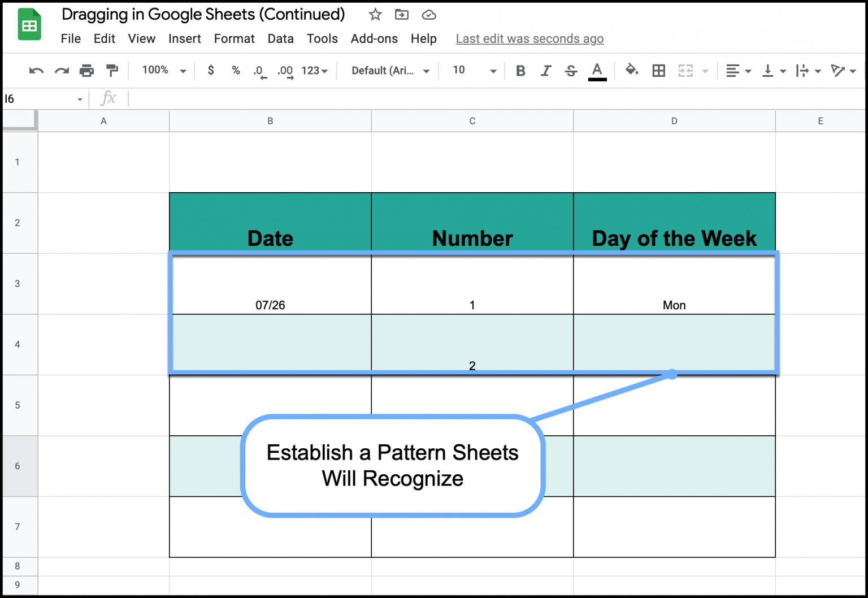Open the zoom percentage dropdown
Image resolution: width=868 pixels, height=598 pixels.
click(x=162, y=70)
